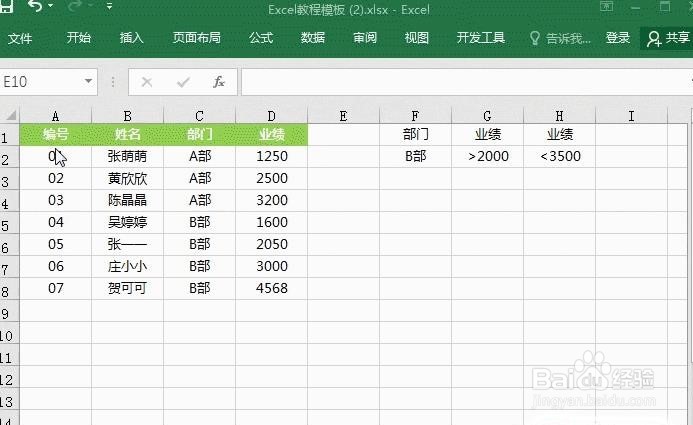Open Customize Quick Access Toolbar dropdown
The height and width of the screenshot is (425, 693).
[109, 6]
